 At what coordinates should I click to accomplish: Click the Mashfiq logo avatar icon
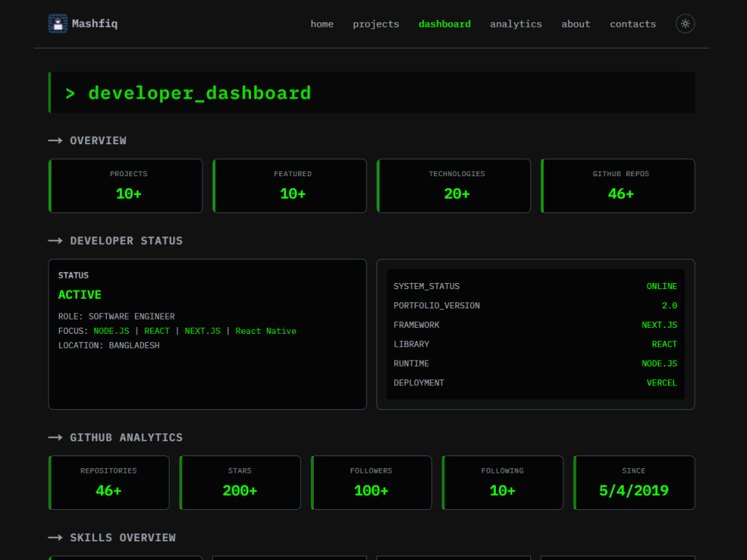click(58, 24)
